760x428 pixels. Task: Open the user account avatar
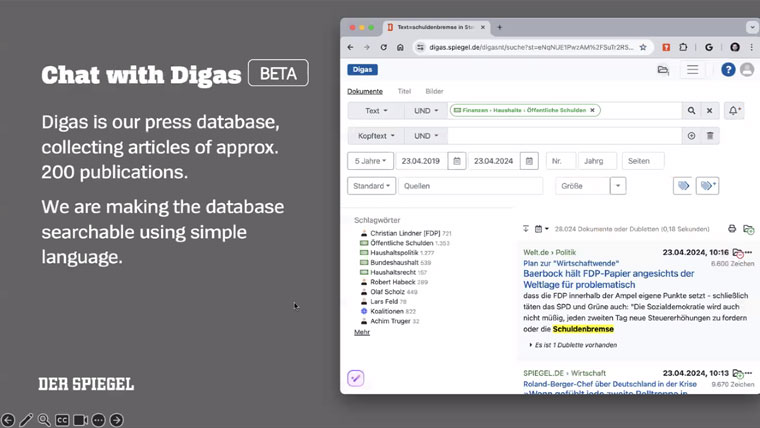[x=747, y=69]
